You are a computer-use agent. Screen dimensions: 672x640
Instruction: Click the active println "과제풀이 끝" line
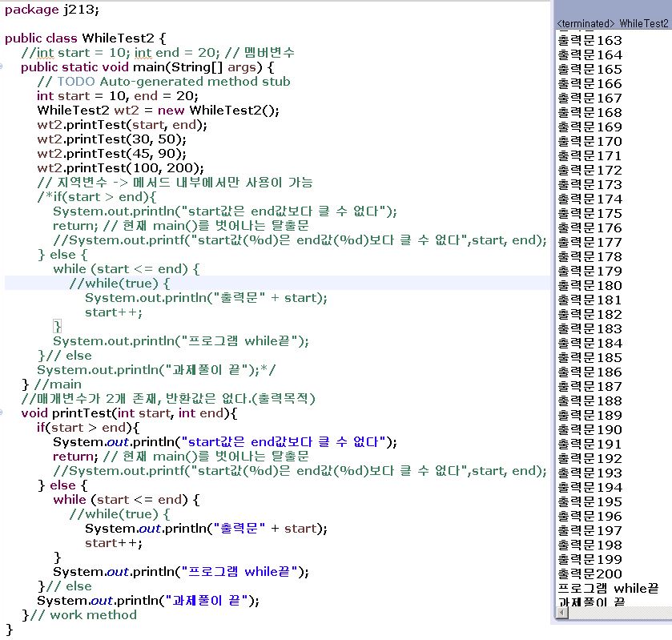pyautogui.click(x=148, y=601)
